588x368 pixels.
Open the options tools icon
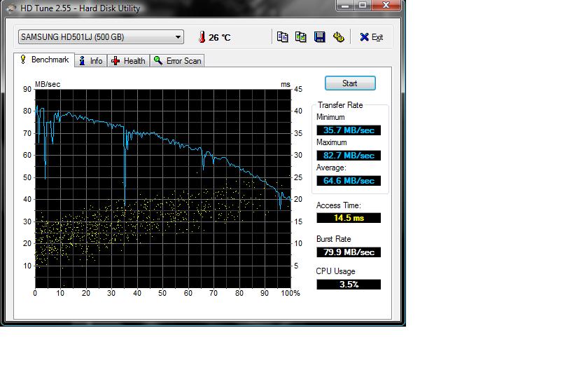tap(339, 36)
